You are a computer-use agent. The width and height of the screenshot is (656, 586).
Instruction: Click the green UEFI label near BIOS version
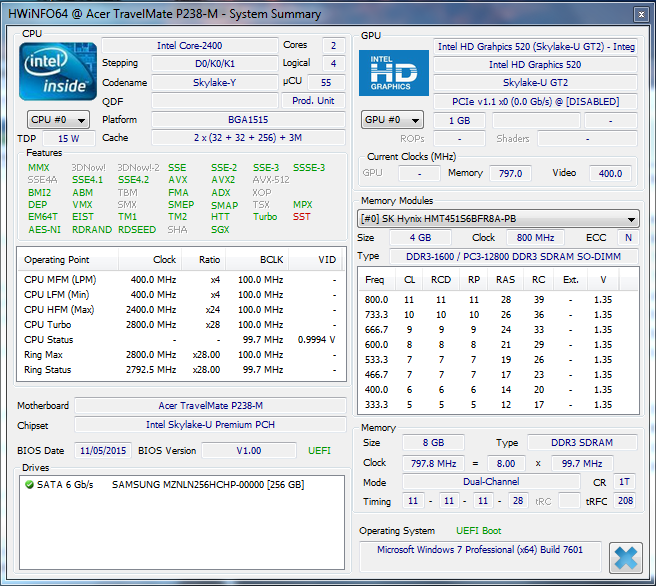[x=319, y=450]
